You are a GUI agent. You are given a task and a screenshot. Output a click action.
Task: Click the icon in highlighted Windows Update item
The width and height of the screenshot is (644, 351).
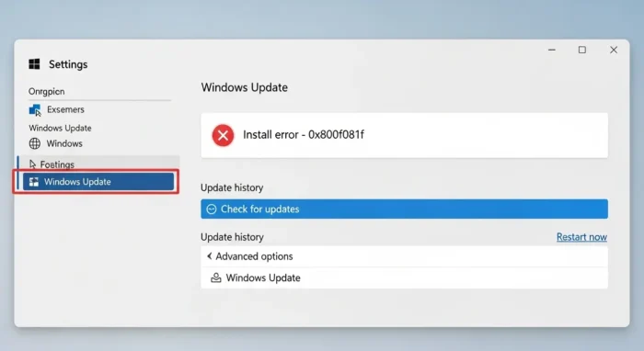coord(34,182)
